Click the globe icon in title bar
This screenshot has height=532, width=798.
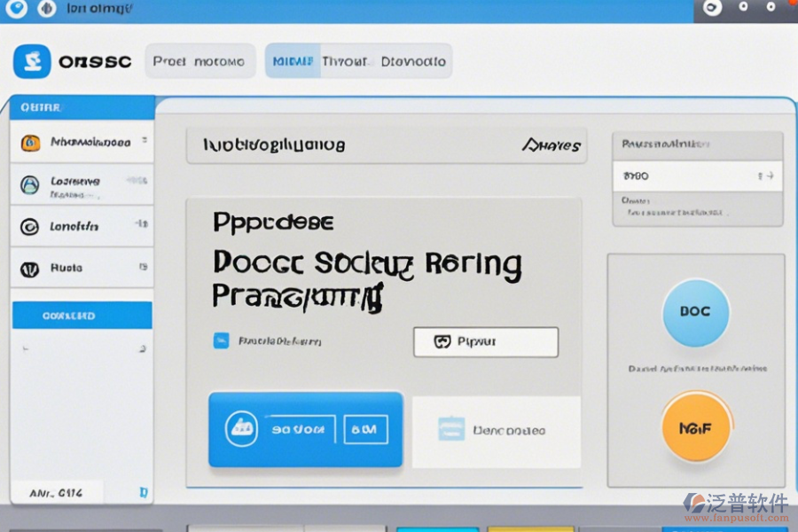click(x=46, y=9)
